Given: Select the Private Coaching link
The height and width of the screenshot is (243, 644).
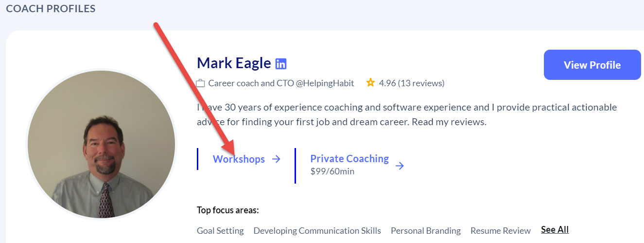Looking at the screenshot, I should pyautogui.click(x=349, y=159).
